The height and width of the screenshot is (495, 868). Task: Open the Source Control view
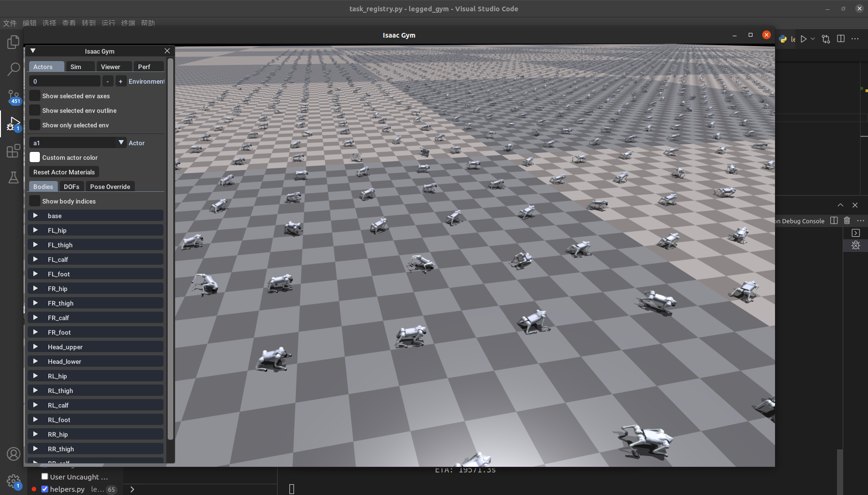coord(13,96)
